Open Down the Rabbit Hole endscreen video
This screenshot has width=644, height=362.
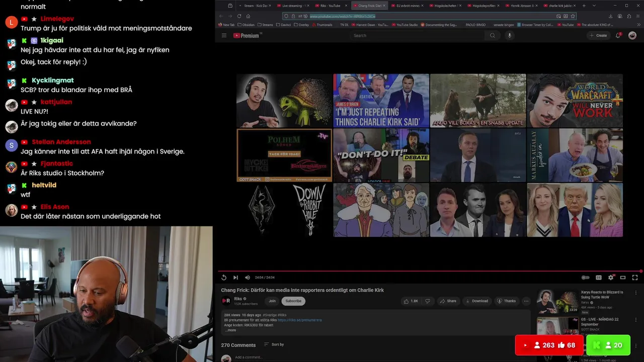[284, 210]
